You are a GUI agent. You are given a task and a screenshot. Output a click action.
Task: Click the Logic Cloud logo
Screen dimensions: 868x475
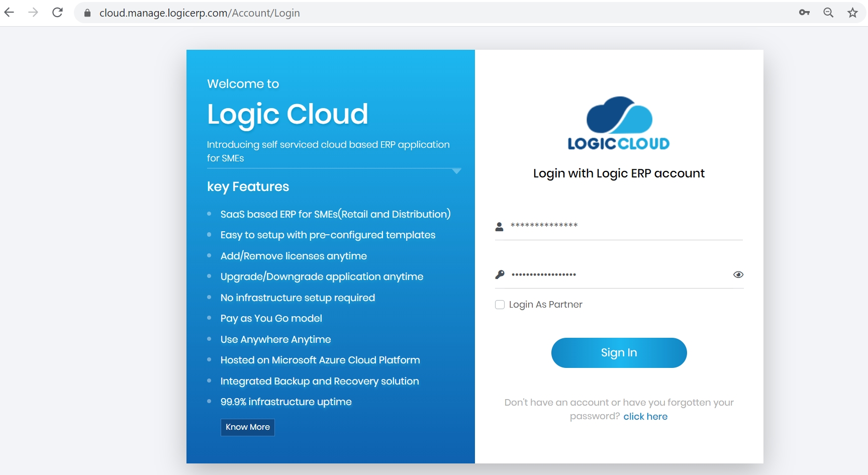click(x=619, y=124)
